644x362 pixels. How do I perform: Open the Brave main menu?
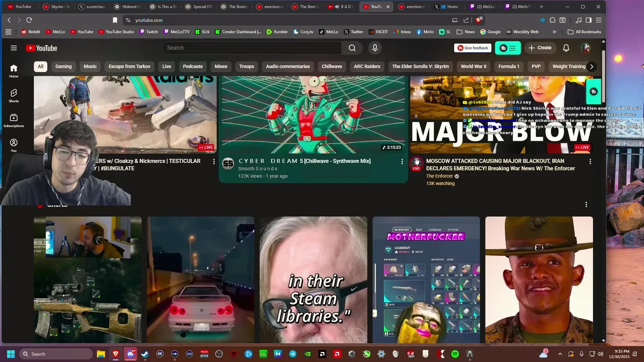(598, 20)
